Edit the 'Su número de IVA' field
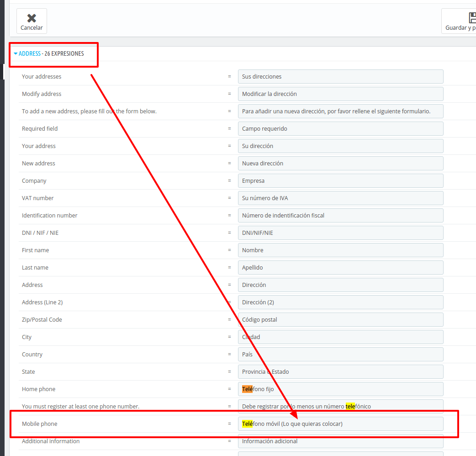This screenshot has width=476, height=456. 341,198
